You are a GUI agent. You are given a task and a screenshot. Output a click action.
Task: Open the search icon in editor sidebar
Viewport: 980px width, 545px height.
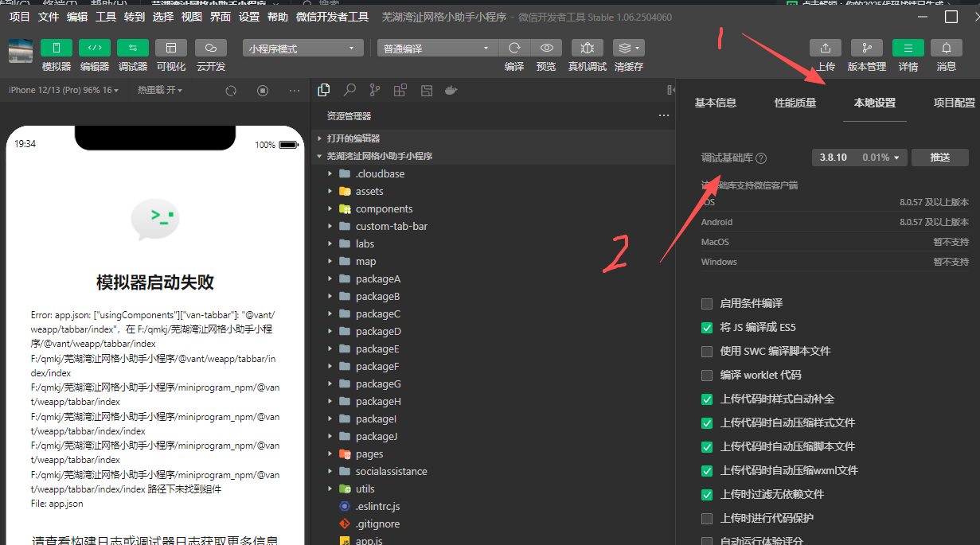[349, 90]
